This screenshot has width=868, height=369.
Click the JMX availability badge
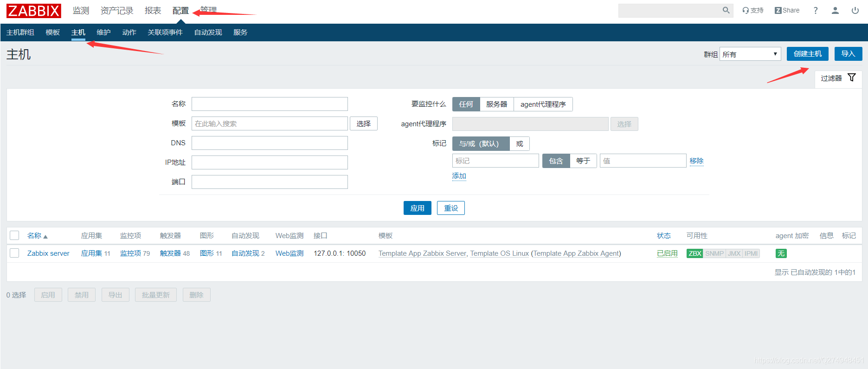(734, 253)
